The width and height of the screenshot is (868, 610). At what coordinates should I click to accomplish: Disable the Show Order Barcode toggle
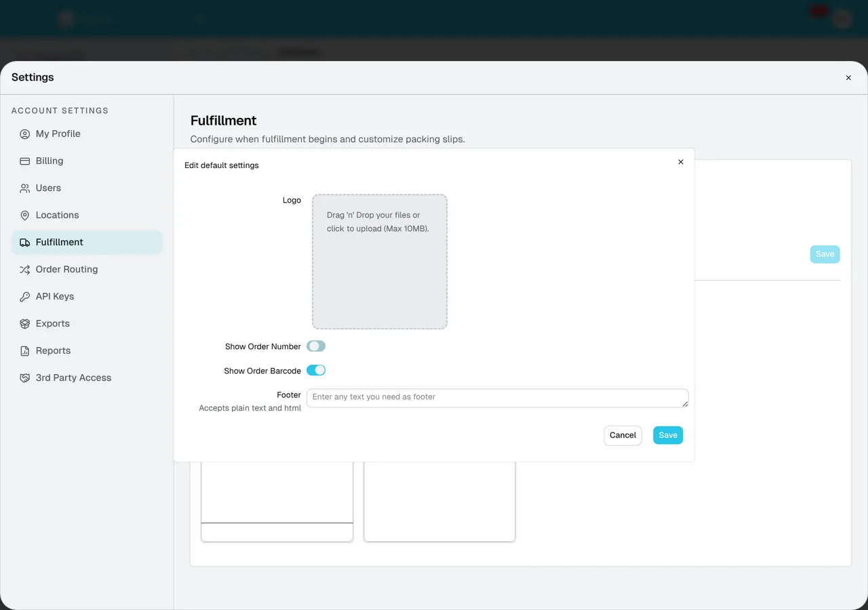click(x=316, y=370)
